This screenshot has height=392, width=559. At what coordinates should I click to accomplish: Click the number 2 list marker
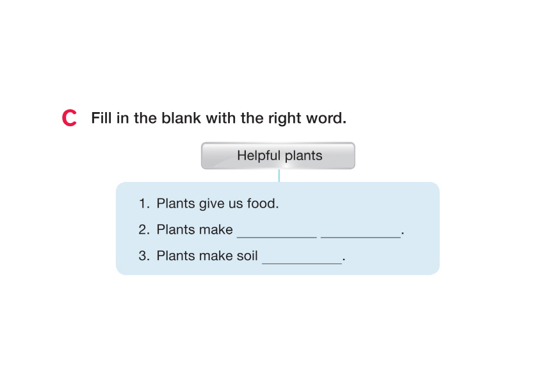[x=143, y=230]
